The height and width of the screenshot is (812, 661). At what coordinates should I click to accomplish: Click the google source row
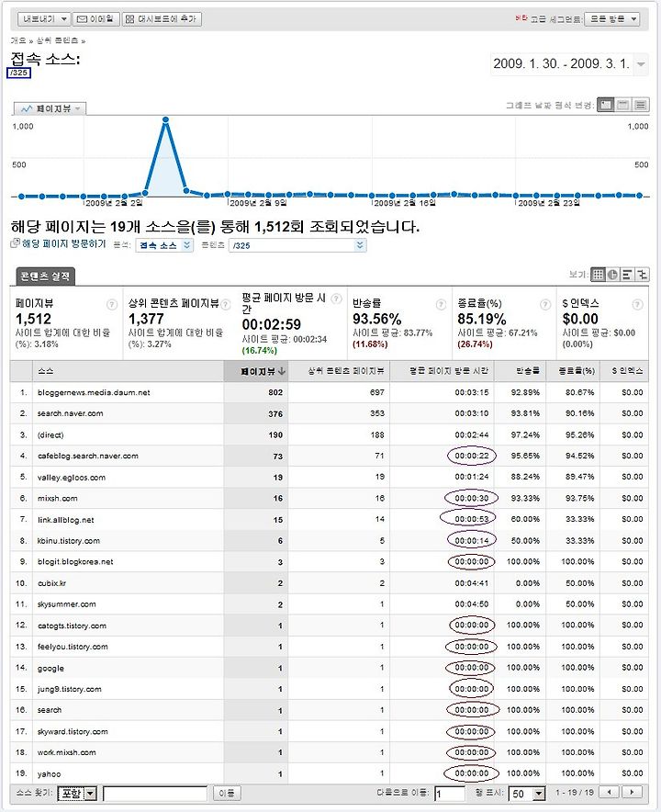[x=330, y=668]
